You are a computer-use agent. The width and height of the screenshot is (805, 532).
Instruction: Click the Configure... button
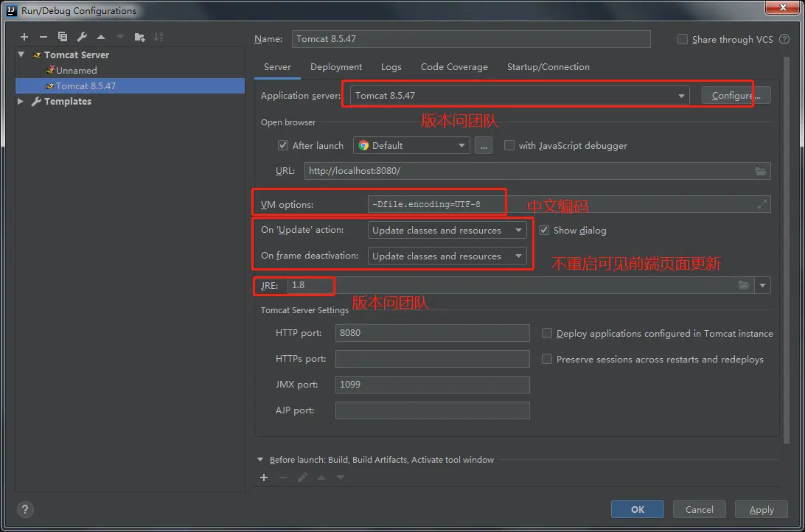click(736, 96)
